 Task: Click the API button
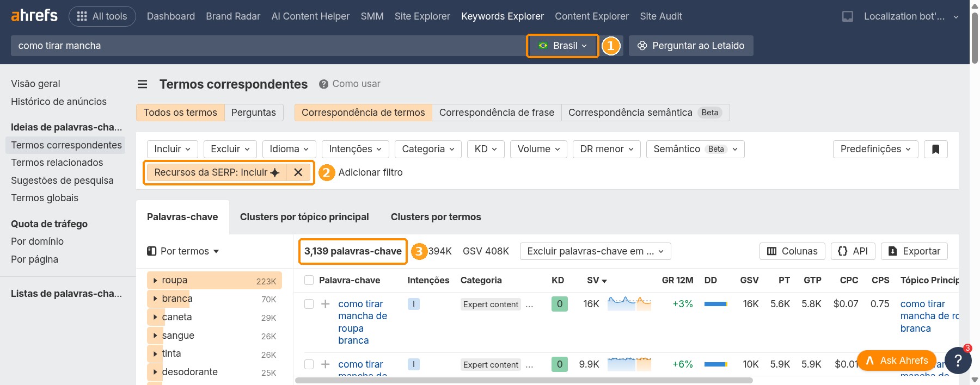(853, 251)
